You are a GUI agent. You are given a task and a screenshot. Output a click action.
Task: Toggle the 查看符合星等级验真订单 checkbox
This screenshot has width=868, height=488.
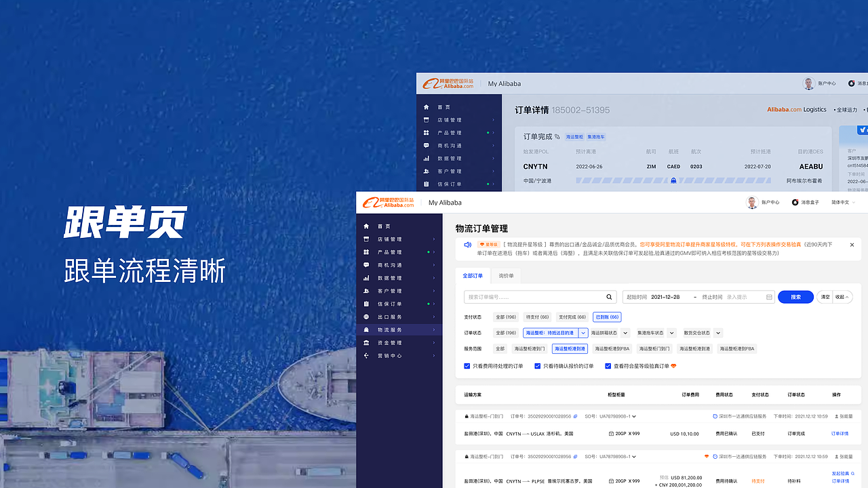coord(608,366)
